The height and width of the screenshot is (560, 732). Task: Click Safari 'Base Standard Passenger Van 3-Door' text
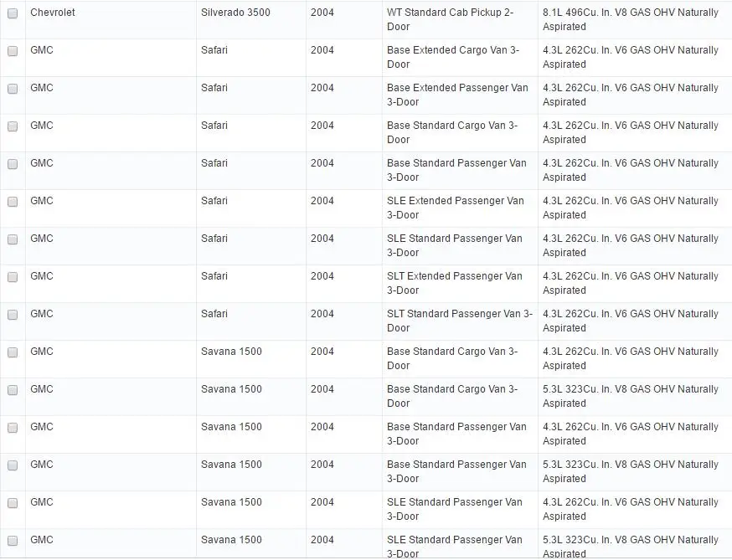(456, 170)
